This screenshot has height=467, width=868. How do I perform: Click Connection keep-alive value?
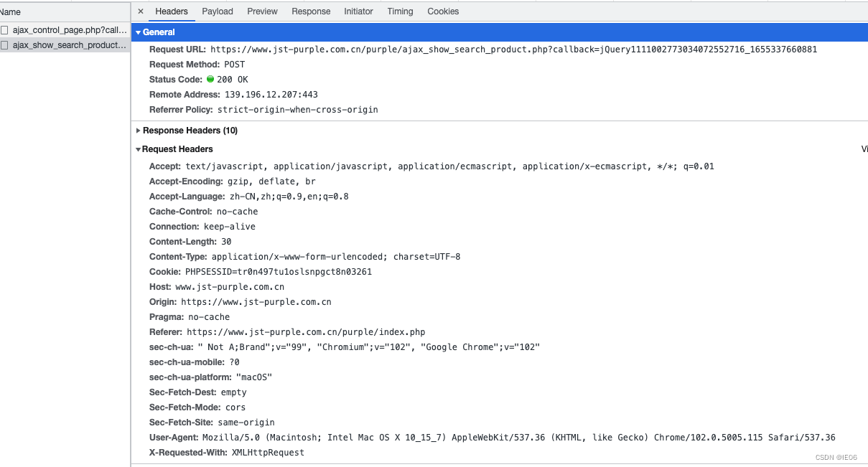pos(230,227)
